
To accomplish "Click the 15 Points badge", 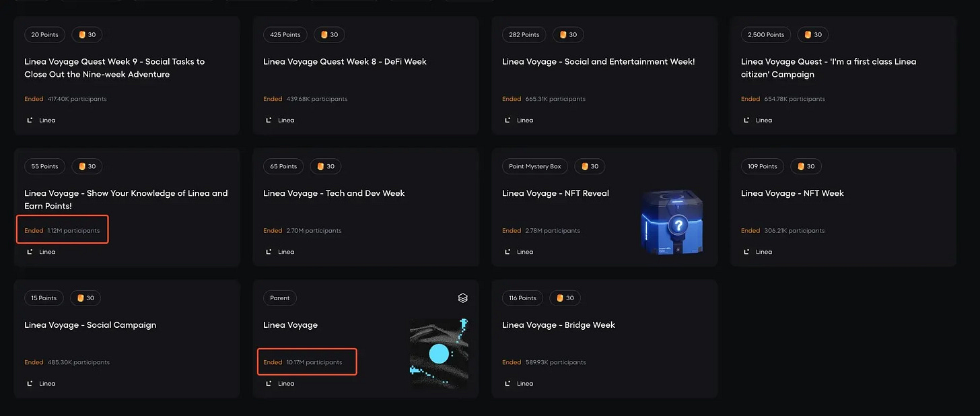I will [x=44, y=298].
